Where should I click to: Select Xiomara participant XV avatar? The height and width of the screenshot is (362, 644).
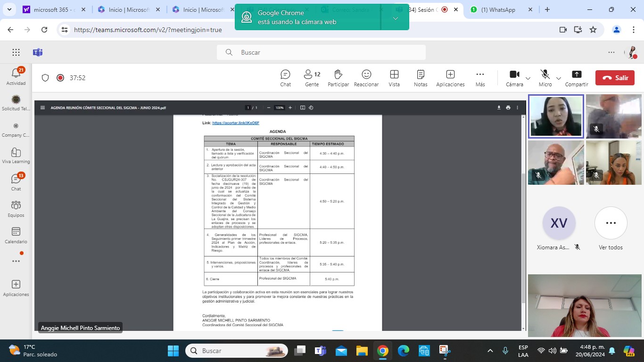pos(559,223)
